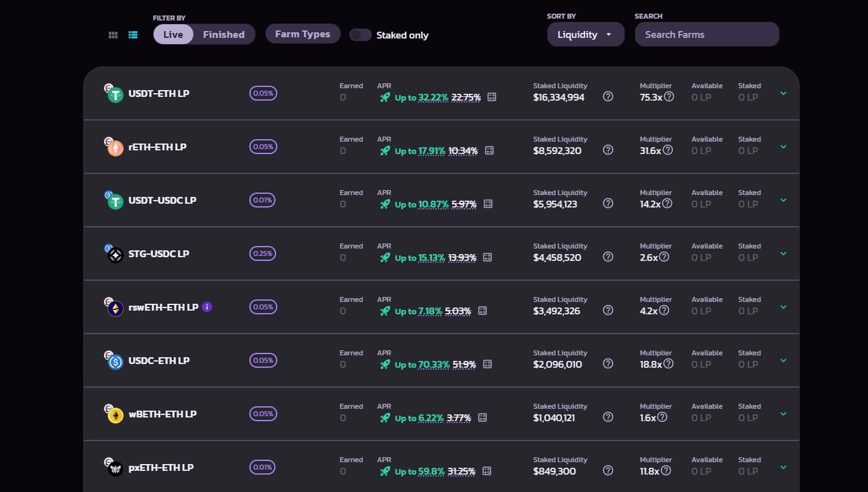Screen dimensions: 868x492
Task: Click inside the Search Farms field
Action: [706, 34]
